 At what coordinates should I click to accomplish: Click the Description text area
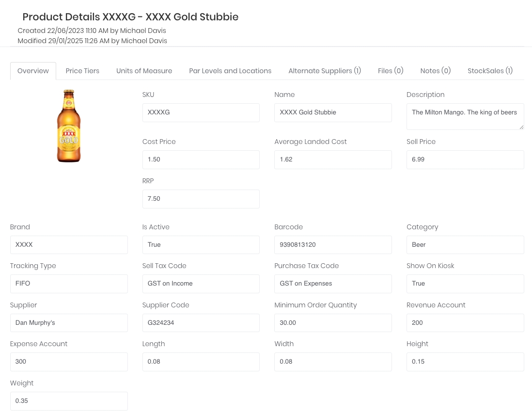[465, 116]
